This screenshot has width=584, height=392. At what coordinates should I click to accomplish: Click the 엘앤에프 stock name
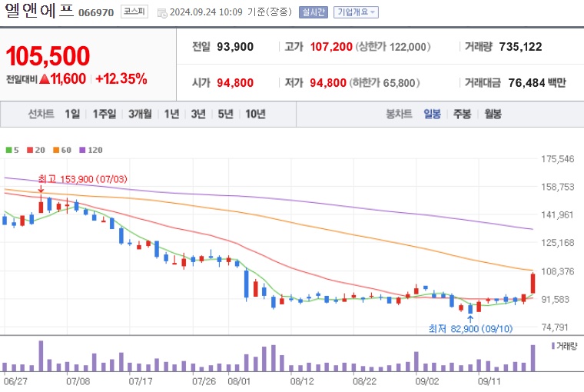pos(39,11)
